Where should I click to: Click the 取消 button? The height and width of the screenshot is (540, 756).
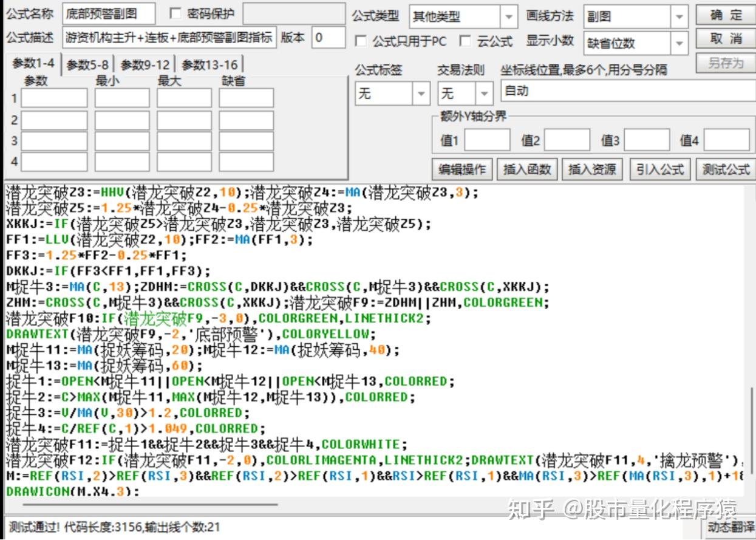(725, 39)
